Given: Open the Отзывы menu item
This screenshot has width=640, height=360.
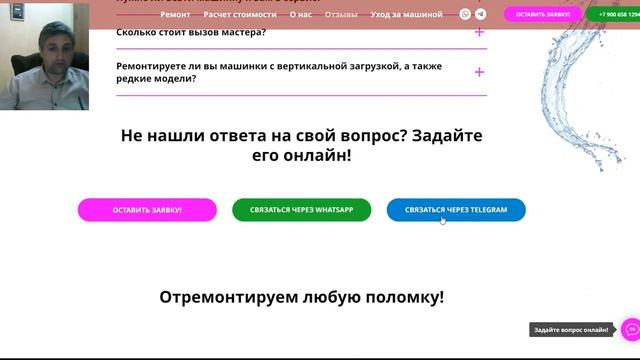Looking at the screenshot, I should pos(341,15).
